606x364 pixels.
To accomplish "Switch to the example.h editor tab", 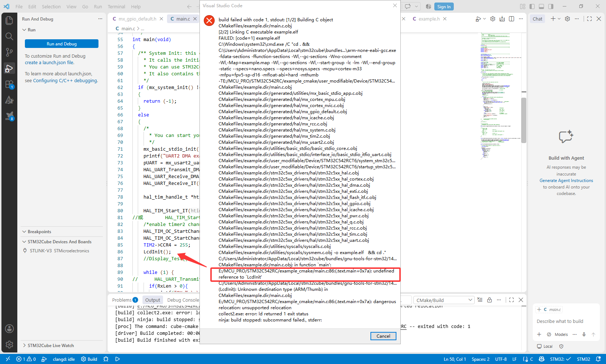I will click(x=429, y=19).
